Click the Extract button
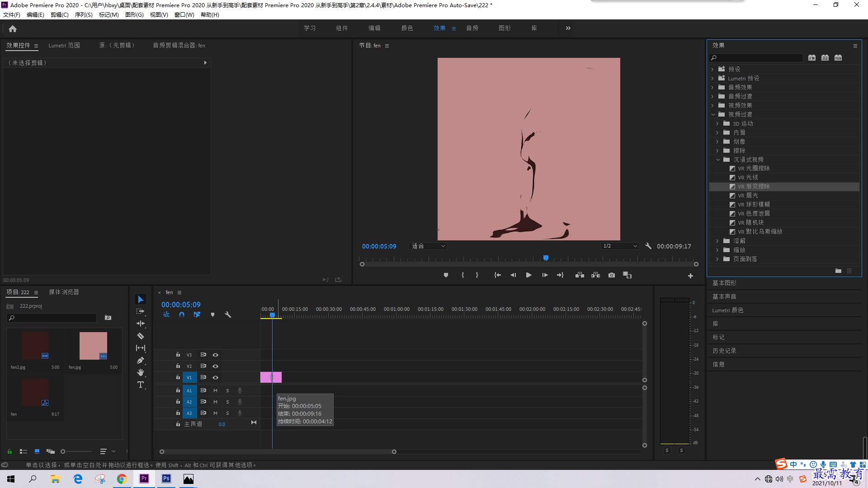Viewport: 868px width, 488px height. tap(595, 275)
